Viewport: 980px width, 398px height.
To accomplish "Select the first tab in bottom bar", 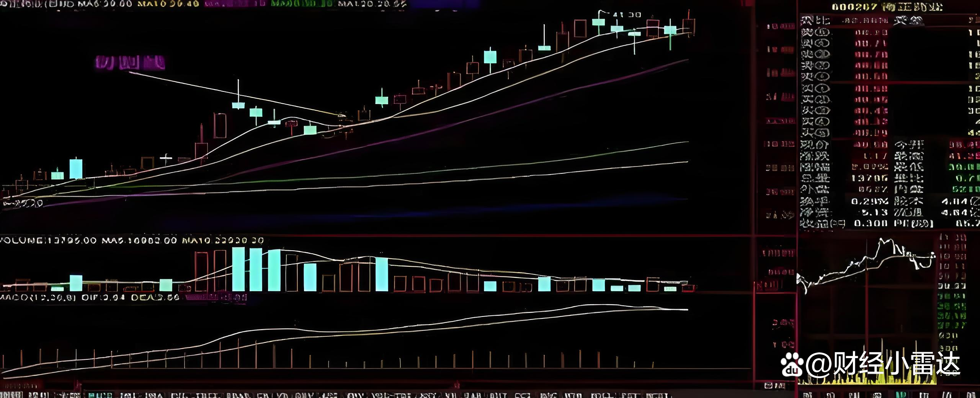I will (x=11, y=395).
